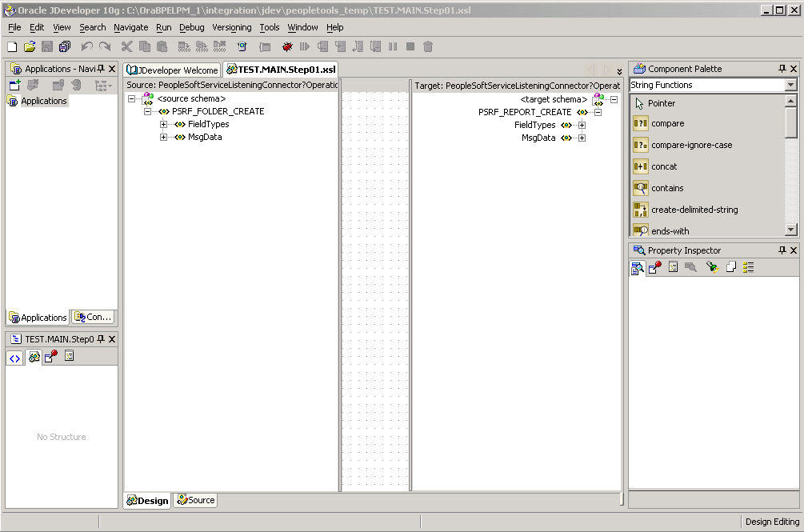Screen dimensions: 804x532
Task: Open the String Functions dropdown
Action: coord(791,85)
